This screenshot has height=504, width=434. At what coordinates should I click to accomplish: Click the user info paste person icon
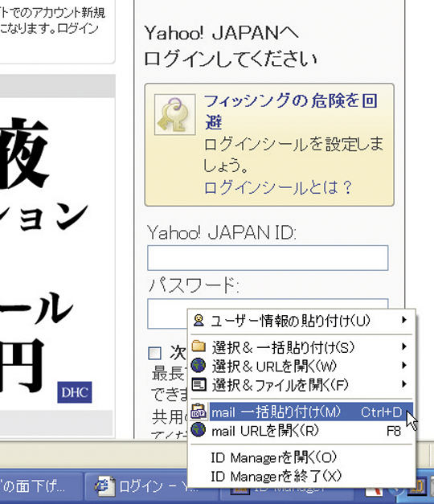tap(199, 321)
